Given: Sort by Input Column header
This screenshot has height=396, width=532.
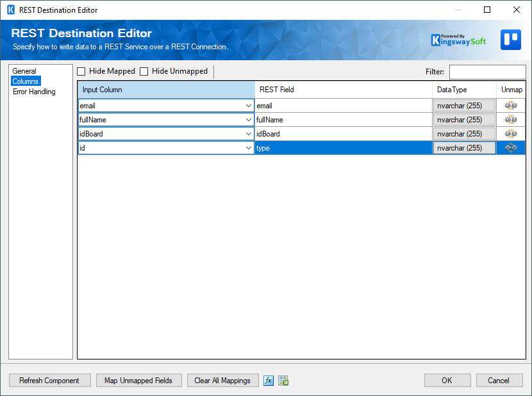Looking at the screenshot, I should coord(166,90).
